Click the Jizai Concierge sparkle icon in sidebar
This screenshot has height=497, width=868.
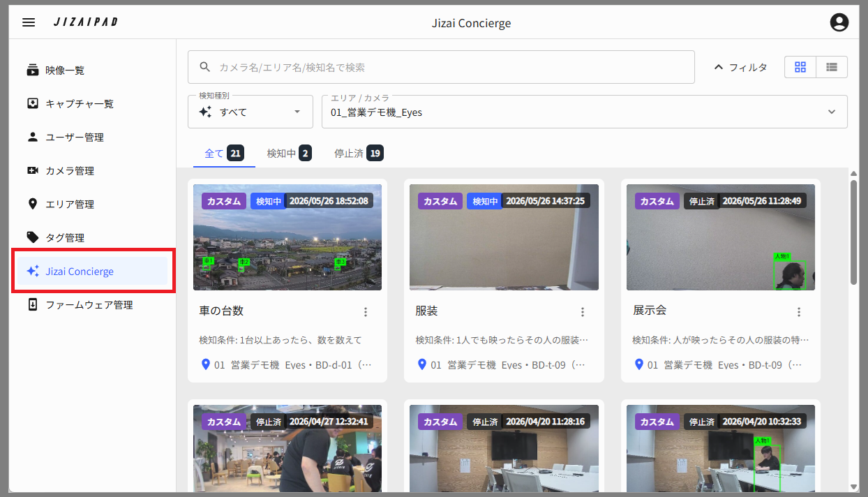tap(33, 271)
